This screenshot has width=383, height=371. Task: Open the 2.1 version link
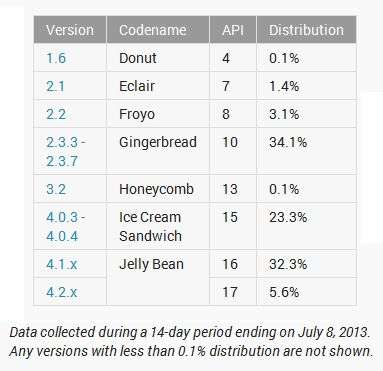pyautogui.click(x=55, y=86)
